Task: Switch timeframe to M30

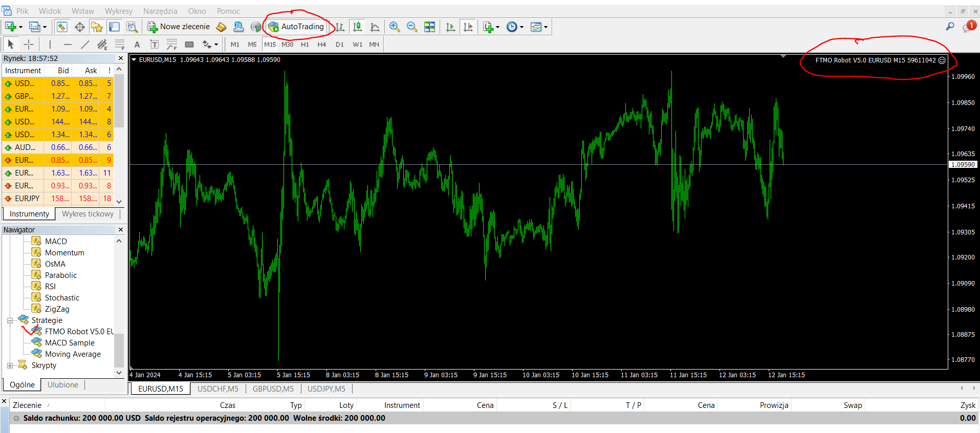Action: click(288, 45)
